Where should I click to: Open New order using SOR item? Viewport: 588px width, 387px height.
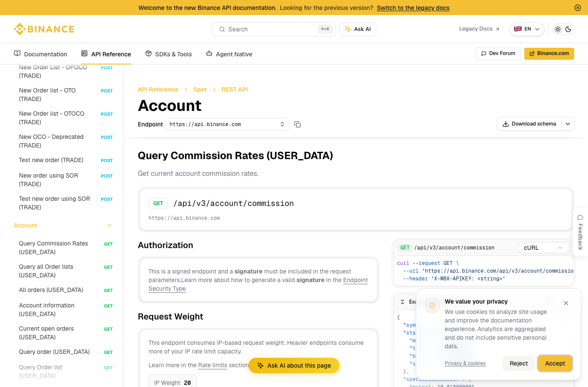[66, 180]
